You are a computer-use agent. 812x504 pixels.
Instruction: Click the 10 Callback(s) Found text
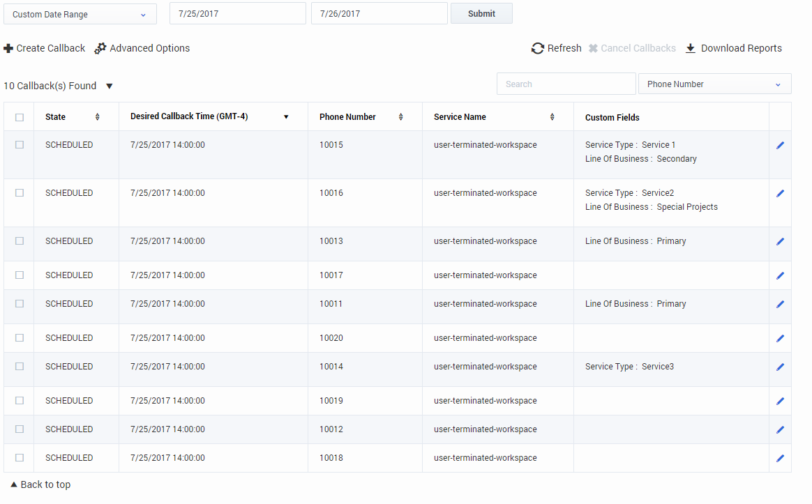point(50,86)
